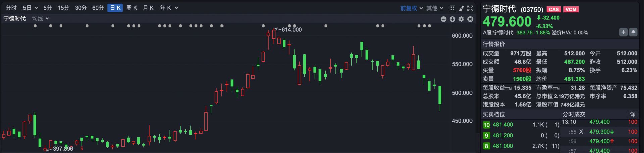Select bid level 10 at 481.400
Viewport: 644px width, 153px height.
click(521, 125)
